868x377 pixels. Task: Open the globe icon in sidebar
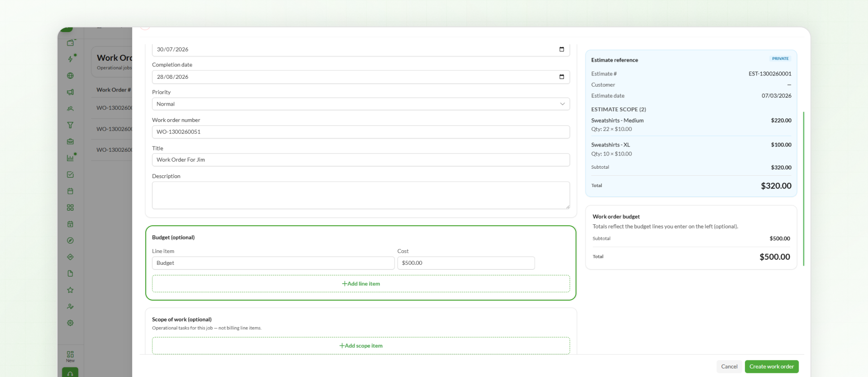(x=70, y=75)
